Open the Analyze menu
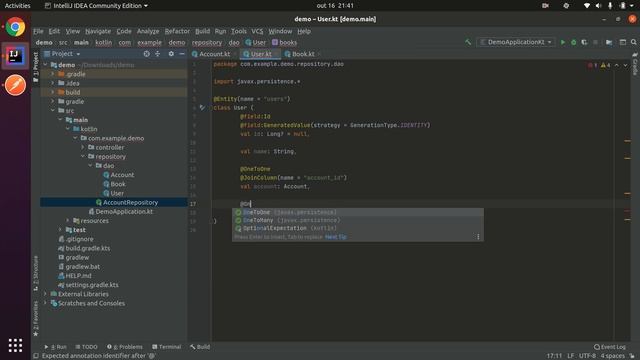This screenshot has height=360, width=640. tap(148, 31)
